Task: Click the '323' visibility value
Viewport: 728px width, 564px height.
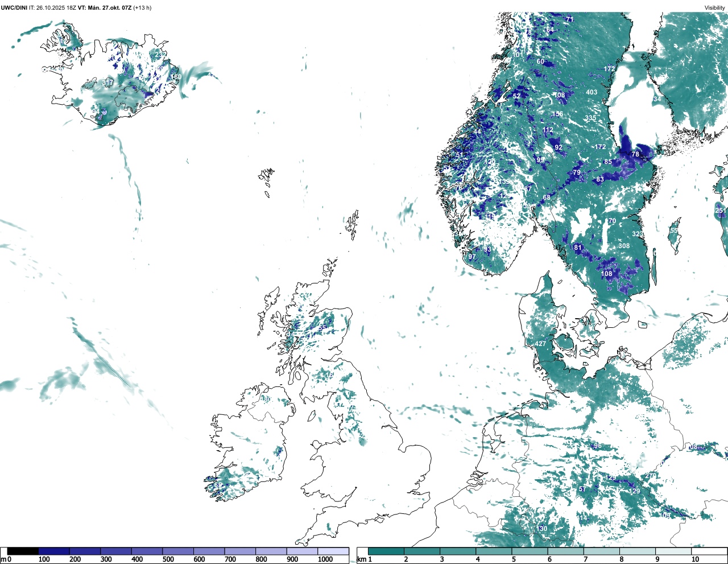Action: [x=638, y=234]
